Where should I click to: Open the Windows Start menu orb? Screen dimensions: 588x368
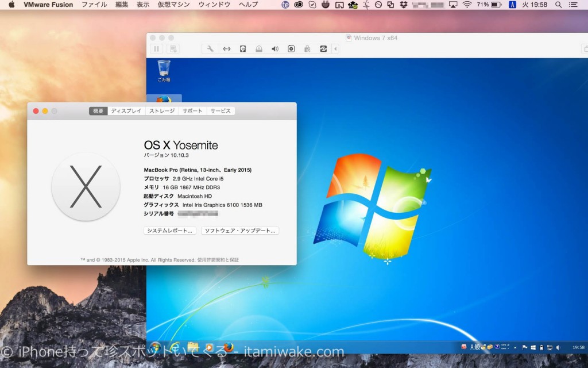155,347
